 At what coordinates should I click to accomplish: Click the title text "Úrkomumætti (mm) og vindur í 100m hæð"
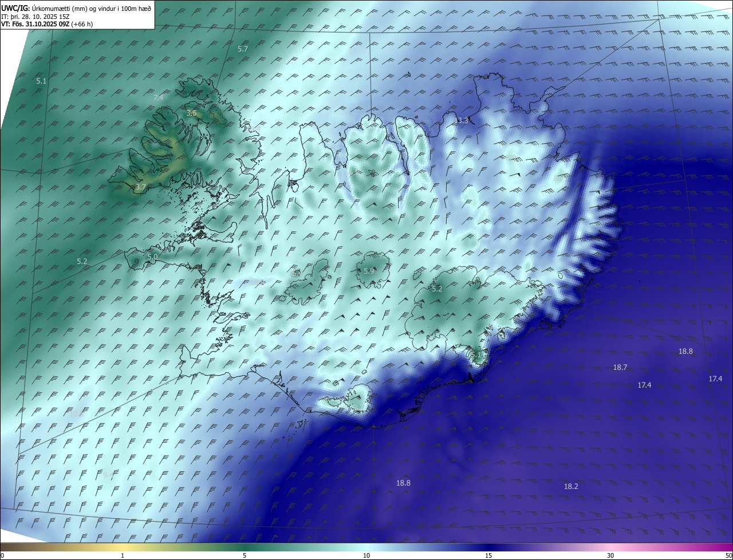tap(92, 9)
